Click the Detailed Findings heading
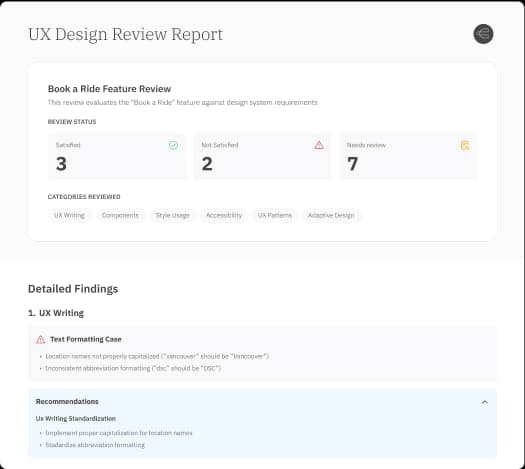 pyautogui.click(x=73, y=289)
